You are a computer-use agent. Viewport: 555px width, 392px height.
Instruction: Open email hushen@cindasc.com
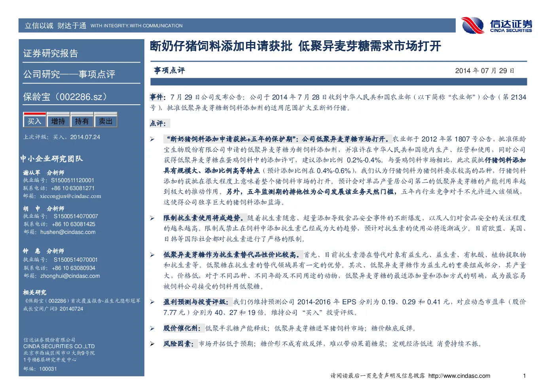click(x=68, y=232)
